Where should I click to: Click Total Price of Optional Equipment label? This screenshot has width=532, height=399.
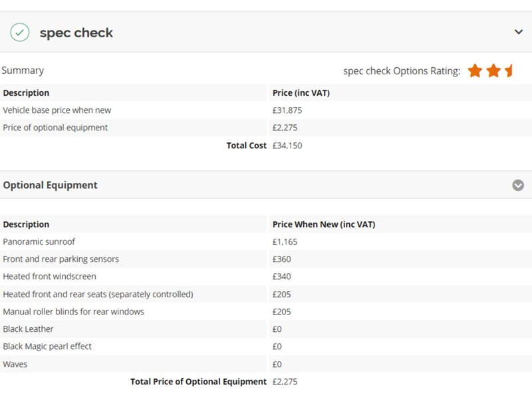(198, 382)
